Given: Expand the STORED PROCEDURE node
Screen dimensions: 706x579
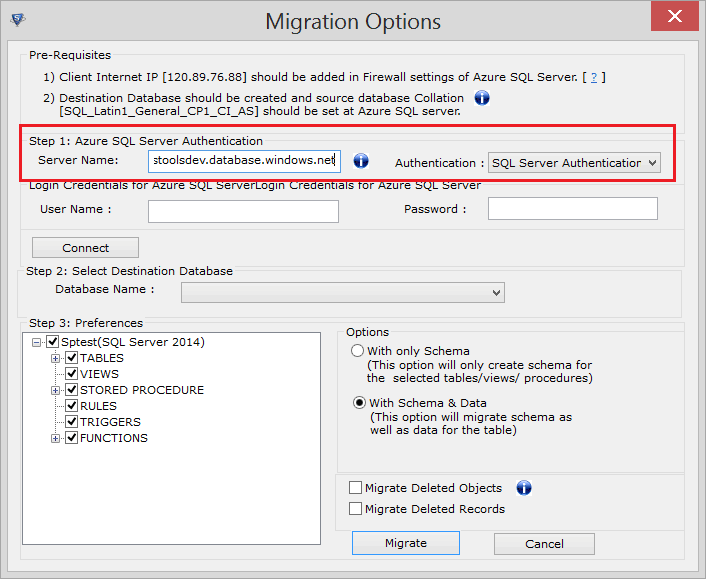Looking at the screenshot, I should 55,391.
